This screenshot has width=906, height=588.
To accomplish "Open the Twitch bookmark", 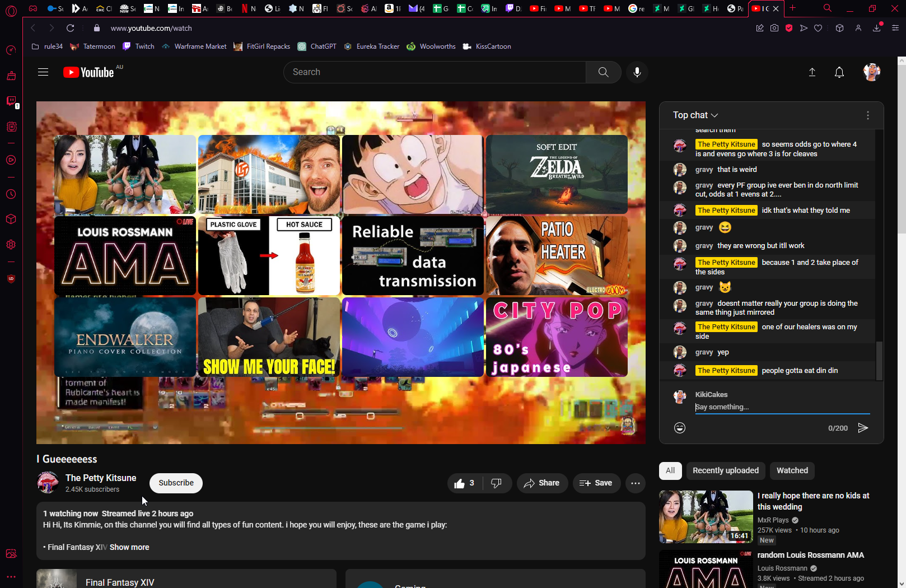I will coord(138,46).
